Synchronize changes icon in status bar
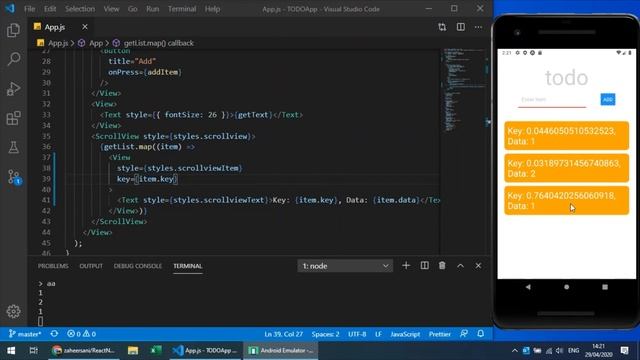Viewport: 640px width, 360px height. tap(54, 334)
